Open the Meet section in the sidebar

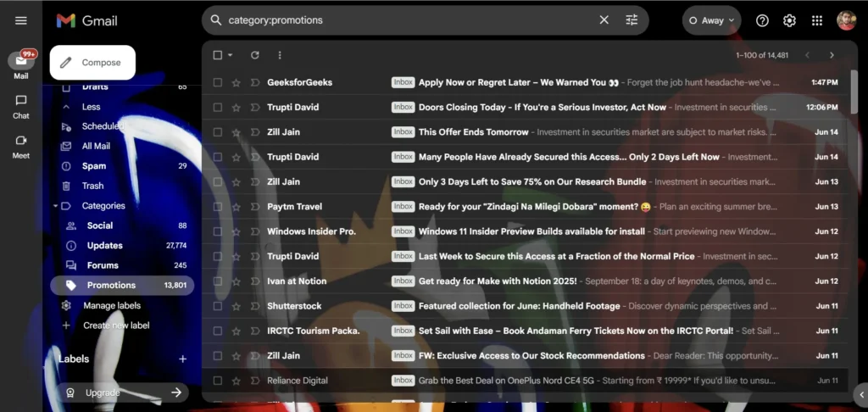(x=21, y=147)
